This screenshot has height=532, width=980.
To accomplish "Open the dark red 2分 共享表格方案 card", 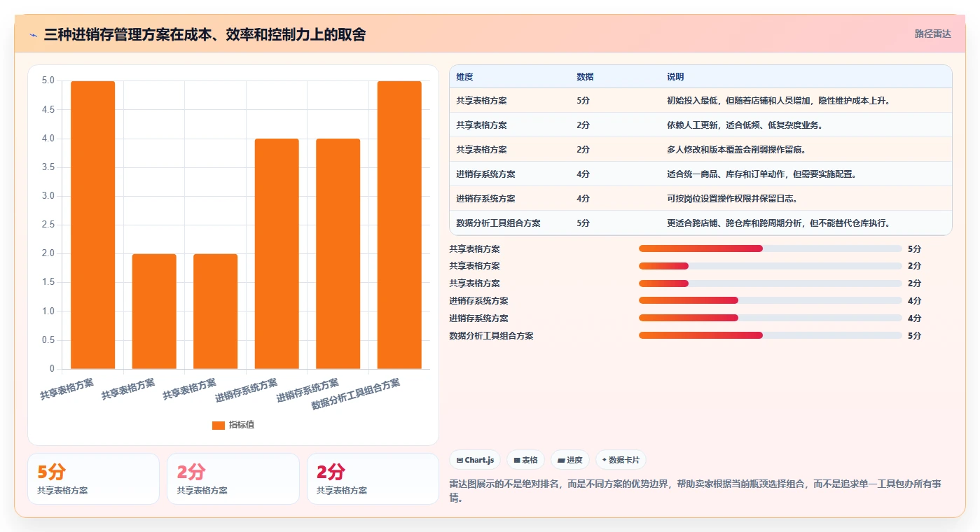I will pyautogui.click(x=373, y=479).
